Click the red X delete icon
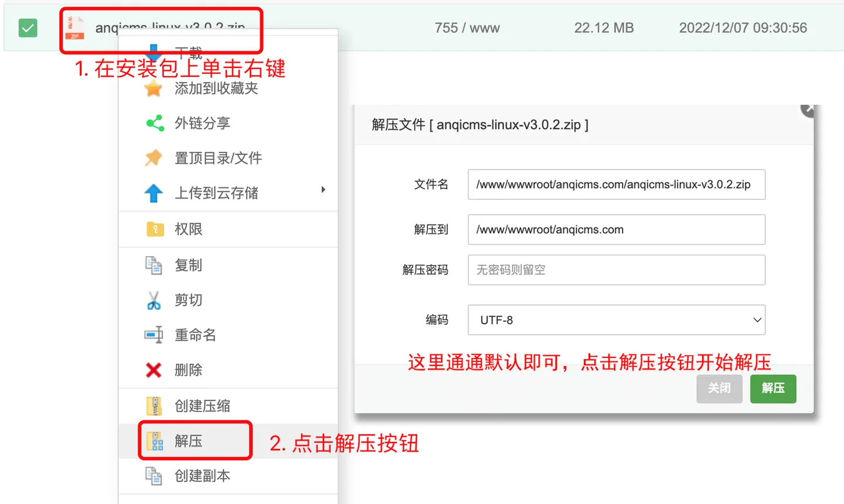Viewport: 844px width, 504px height. 154,370
